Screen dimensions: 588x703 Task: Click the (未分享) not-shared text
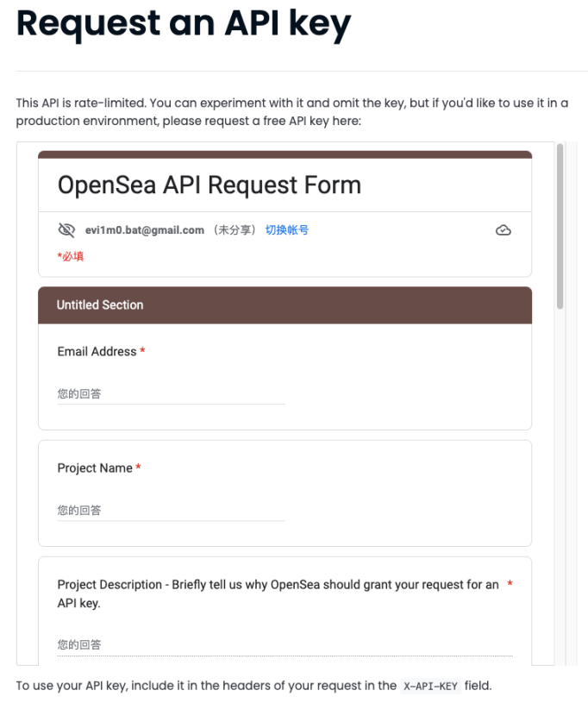click(x=235, y=230)
